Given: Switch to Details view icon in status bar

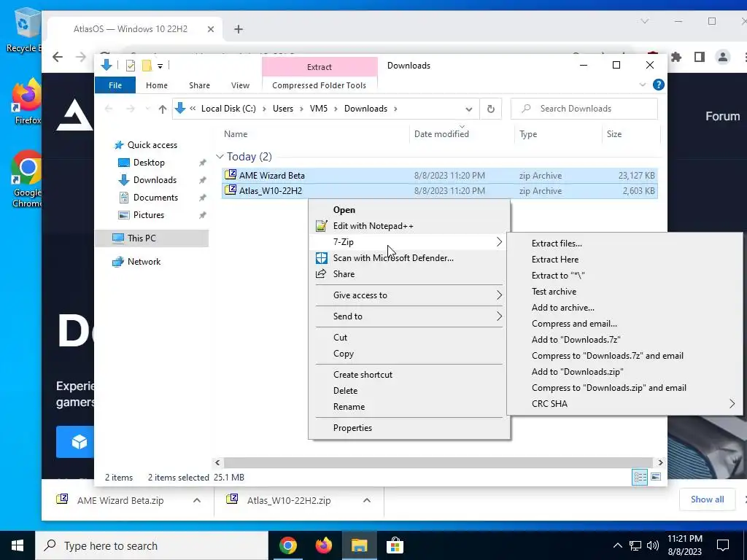Looking at the screenshot, I should point(640,477).
